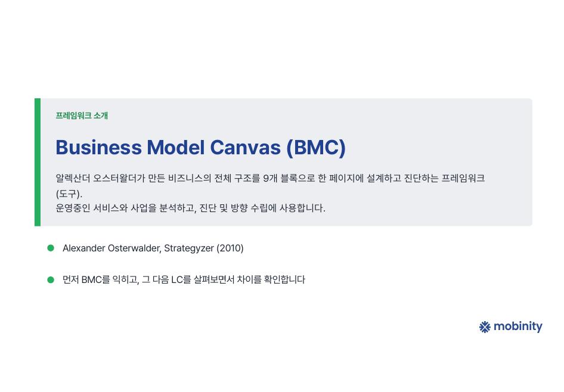This screenshot has width=564, height=392.
Task: Click the word Model in the title
Action: pos(175,147)
